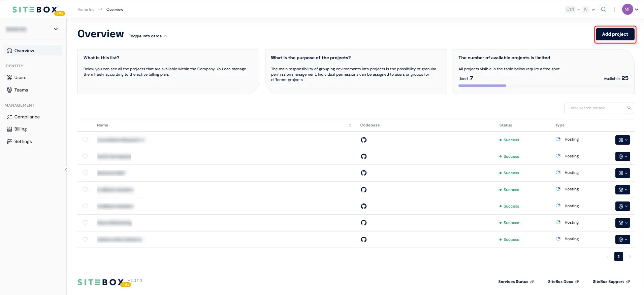Open the gear actions dropdown for the fourth project
Viewport: 644px width, 295px height.
(622, 190)
